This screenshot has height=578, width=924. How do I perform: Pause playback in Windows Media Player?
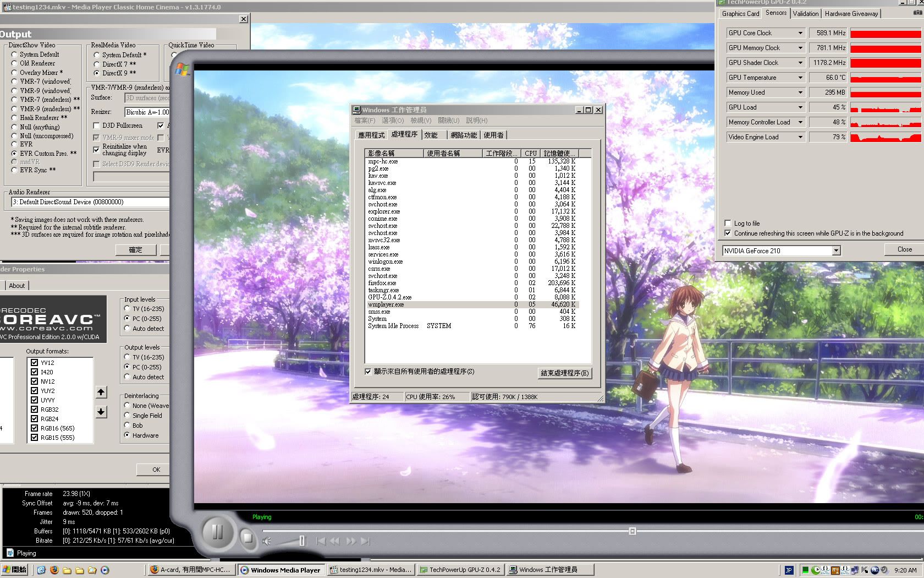coord(217,532)
